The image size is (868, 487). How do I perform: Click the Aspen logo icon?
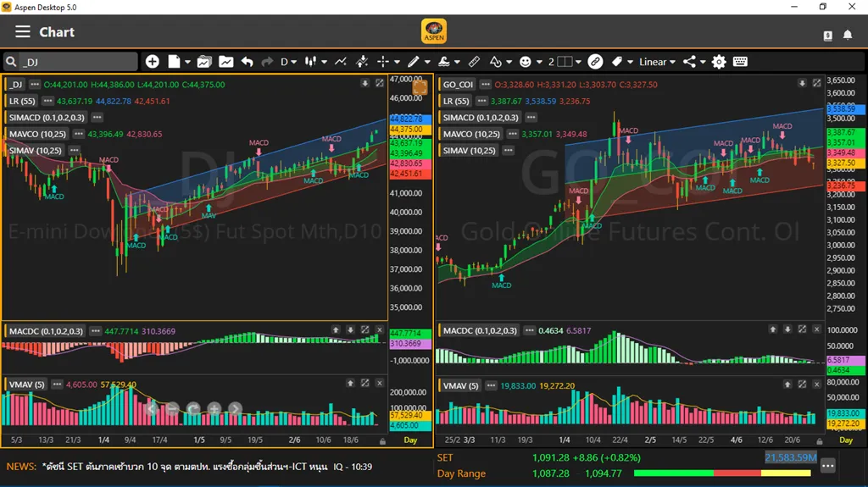[434, 31]
